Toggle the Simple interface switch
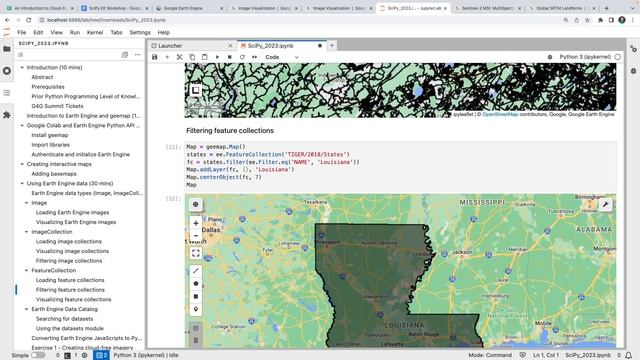The width and height of the screenshot is (640, 360). [38, 355]
